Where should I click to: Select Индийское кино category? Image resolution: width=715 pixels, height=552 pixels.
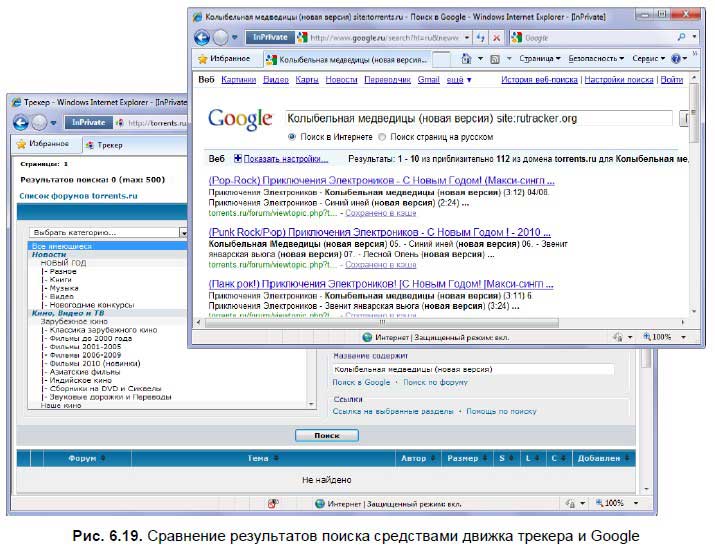click(x=80, y=380)
